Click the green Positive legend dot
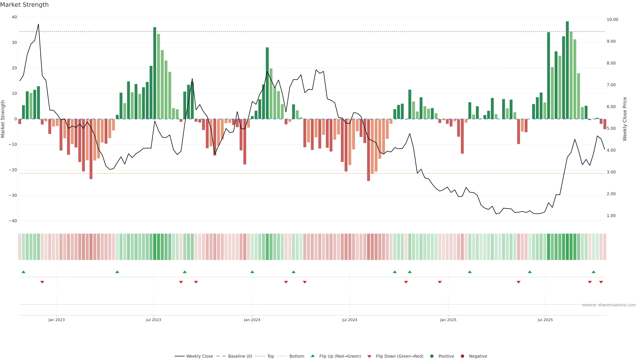644x362 pixels. click(x=432, y=356)
